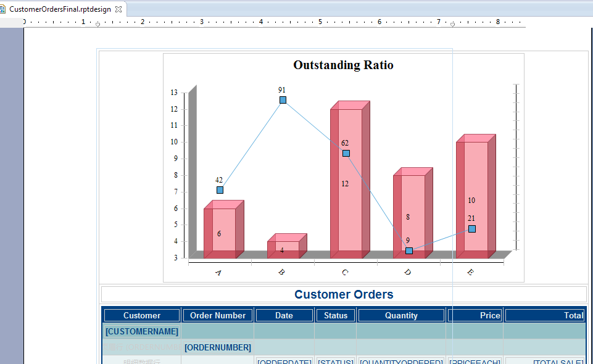Image resolution: width=593 pixels, height=364 pixels.
Task: Select the CustomerOrdersFinal.rptdesign editor tab
Action: pos(60,9)
